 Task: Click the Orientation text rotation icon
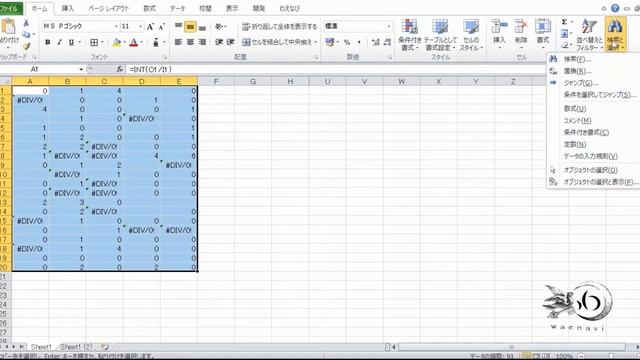click(x=219, y=27)
